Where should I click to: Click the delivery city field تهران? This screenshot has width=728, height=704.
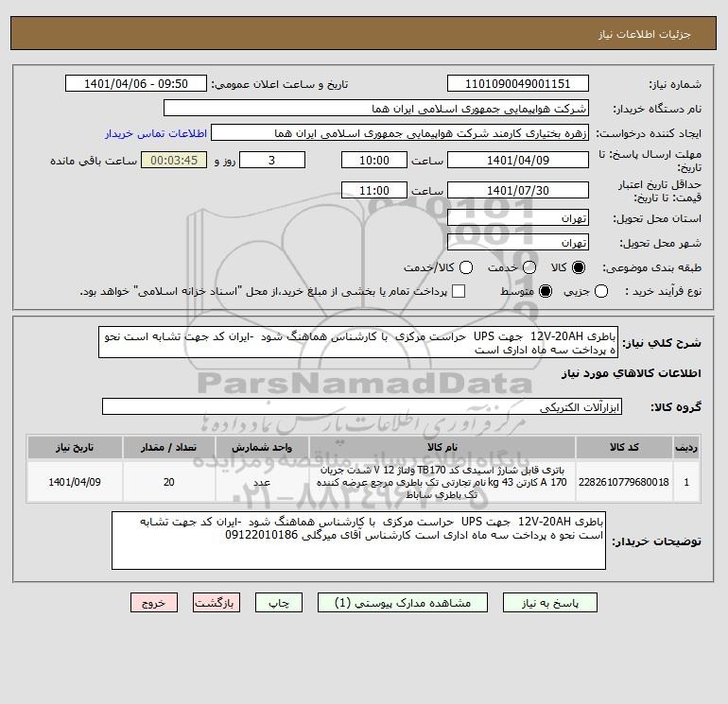518,242
